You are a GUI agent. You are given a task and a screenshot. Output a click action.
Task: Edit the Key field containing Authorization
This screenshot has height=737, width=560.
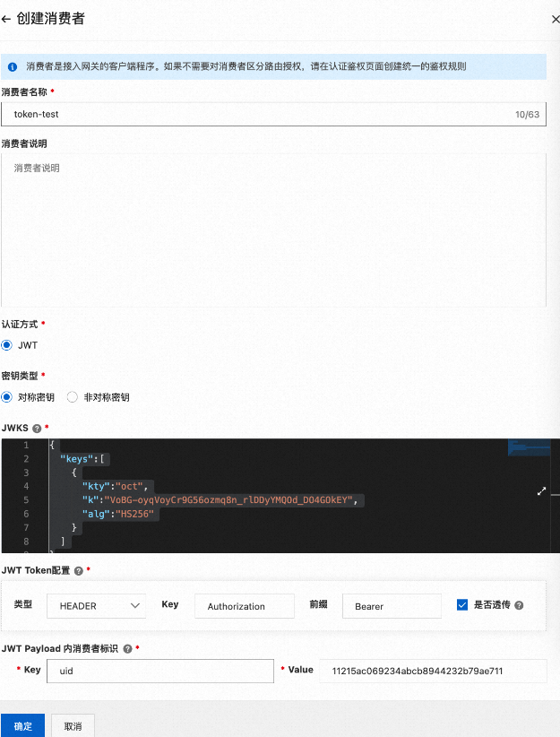[x=245, y=606]
